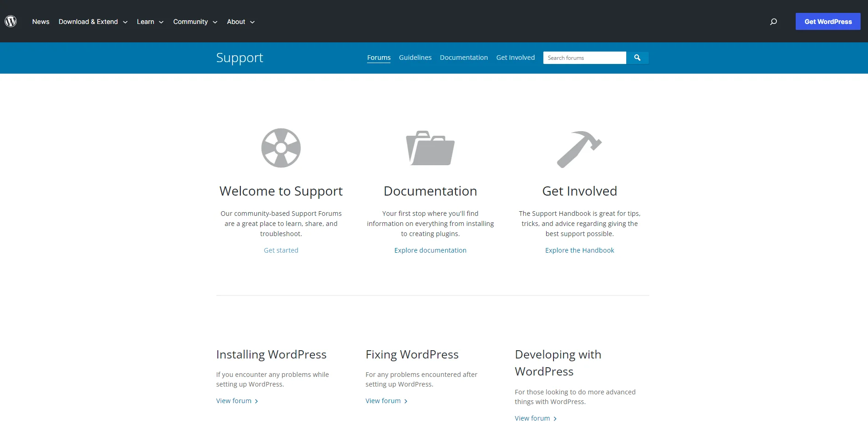The image size is (868, 422).
Task: Click the Documentation folder icon
Action: [430, 148]
